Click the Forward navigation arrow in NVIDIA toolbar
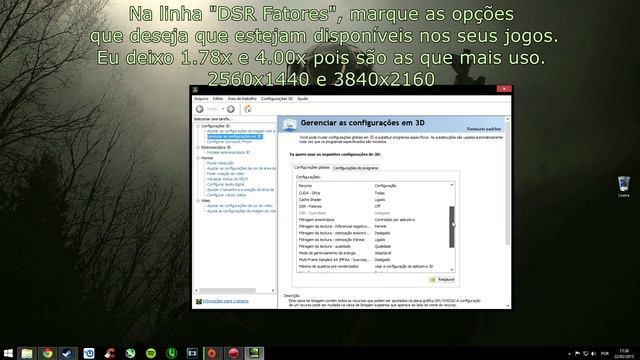 tap(231, 109)
